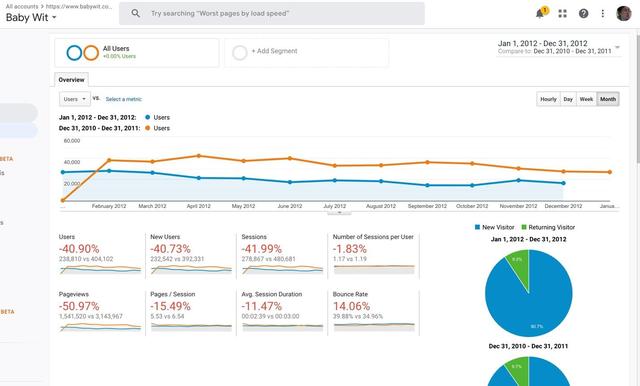Switch chart granularity to Week
Viewport: 640px width, 386px height.
pyautogui.click(x=586, y=99)
